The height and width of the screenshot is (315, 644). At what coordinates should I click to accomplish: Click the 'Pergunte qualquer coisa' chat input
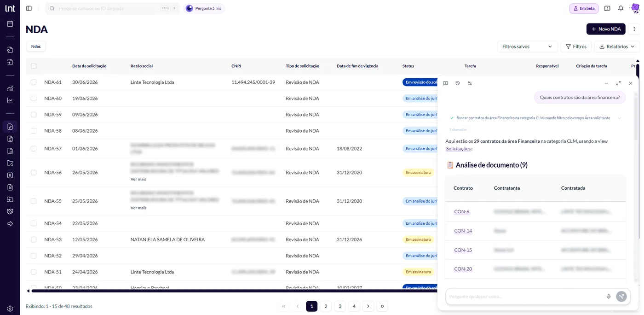(x=525, y=297)
